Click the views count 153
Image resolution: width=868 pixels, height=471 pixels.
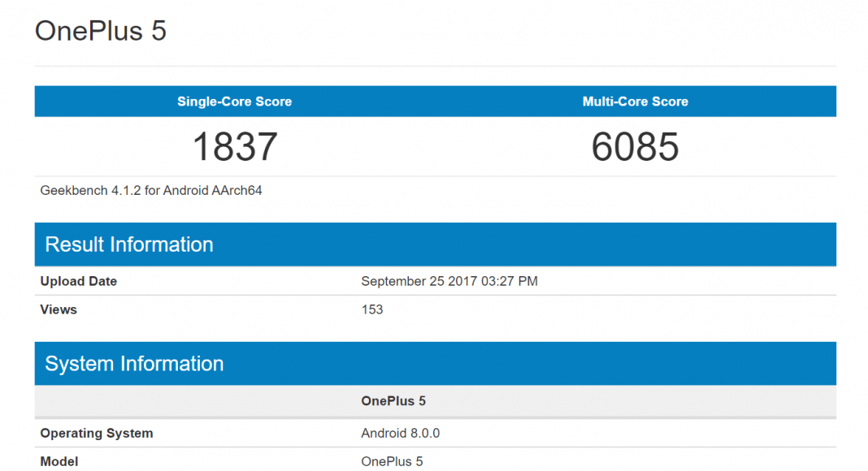point(372,309)
